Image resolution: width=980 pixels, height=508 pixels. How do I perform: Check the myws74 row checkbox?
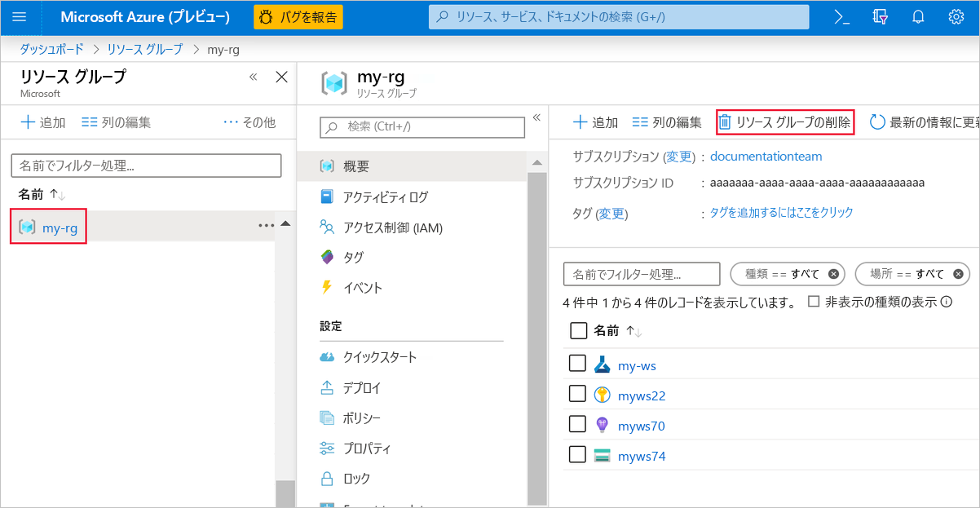click(x=577, y=454)
